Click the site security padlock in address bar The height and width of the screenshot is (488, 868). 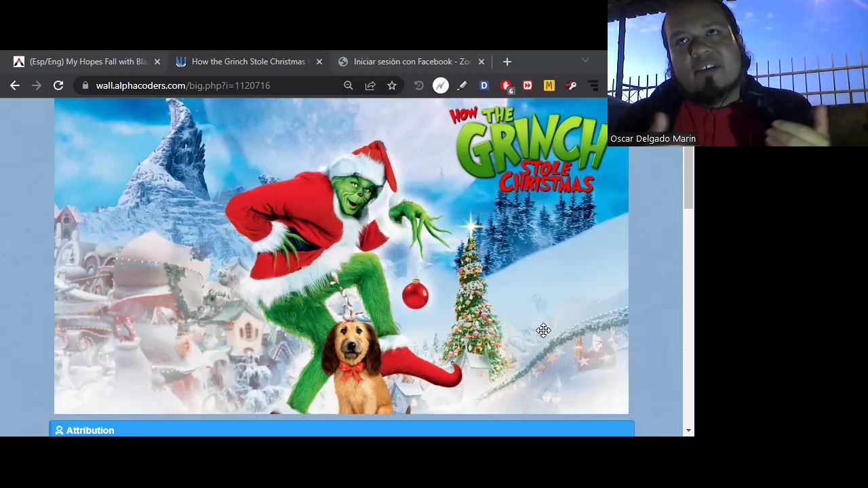[85, 85]
